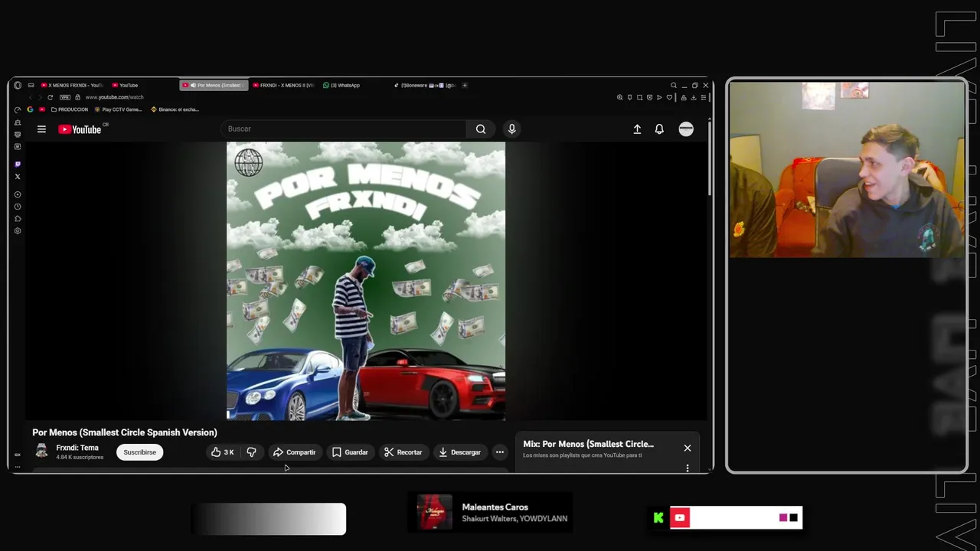The width and height of the screenshot is (980, 551).
Task: Open Twitch in Opera GX sidebar
Action: tap(18, 164)
